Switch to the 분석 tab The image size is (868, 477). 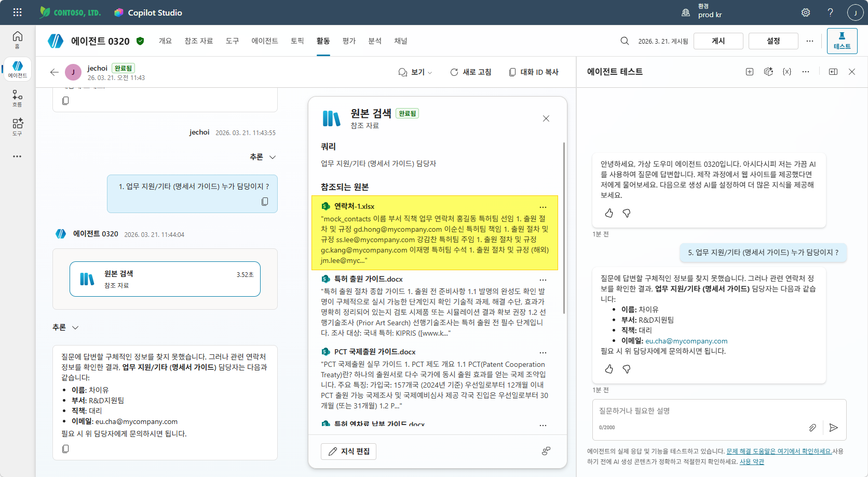pos(375,41)
